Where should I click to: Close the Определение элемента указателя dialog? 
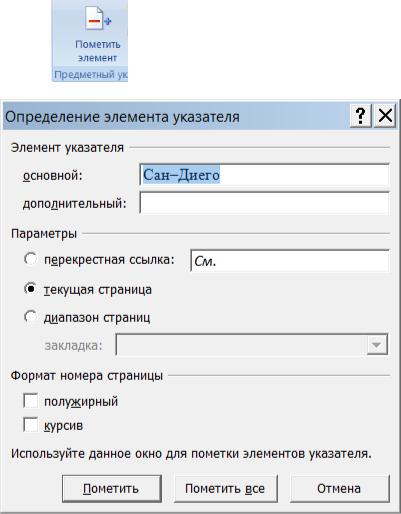[x=385, y=116]
